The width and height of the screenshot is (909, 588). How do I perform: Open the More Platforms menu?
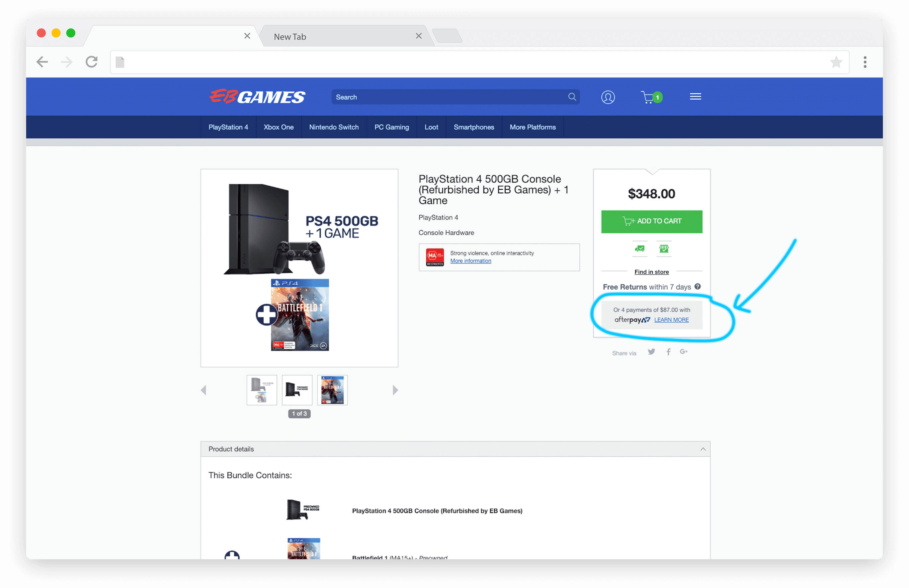pos(532,127)
